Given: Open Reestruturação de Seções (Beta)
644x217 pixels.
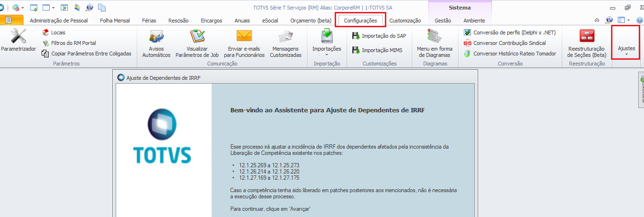Looking at the screenshot, I should point(587,43).
